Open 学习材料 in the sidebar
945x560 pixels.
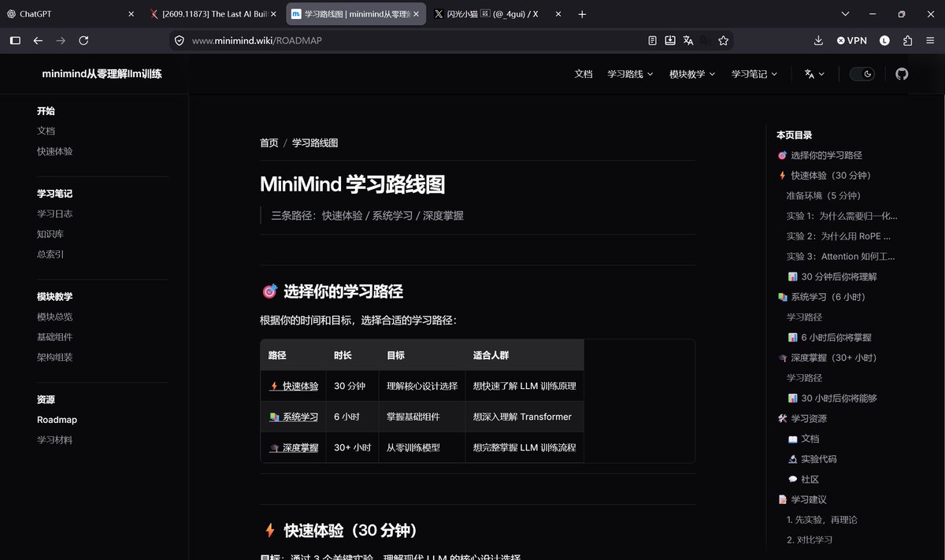pyautogui.click(x=54, y=440)
